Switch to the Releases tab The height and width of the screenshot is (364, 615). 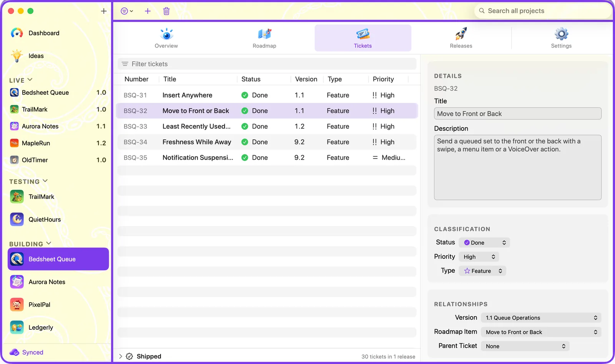click(461, 38)
